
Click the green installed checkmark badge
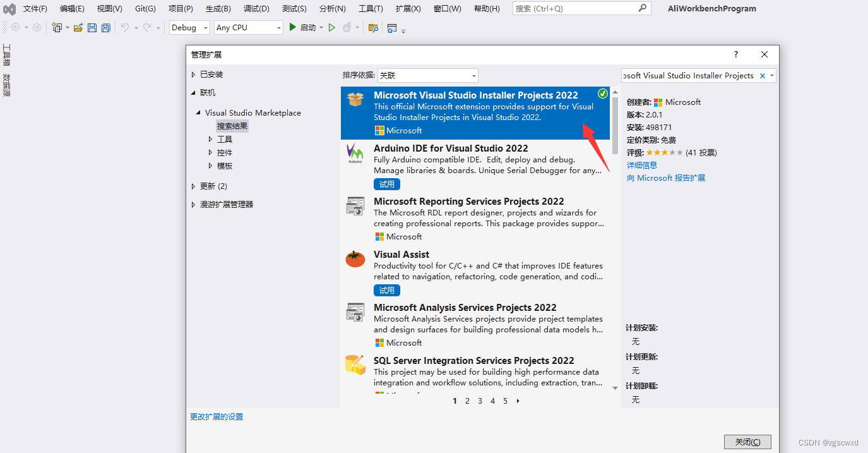click(603, 94)
